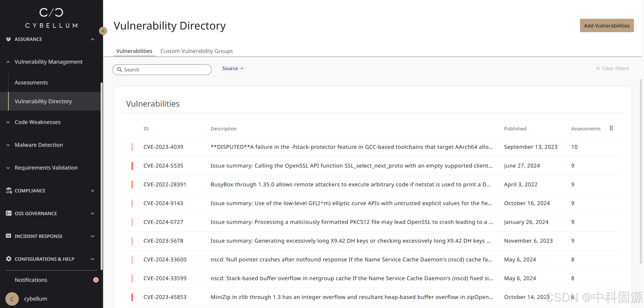Viewport: 644px width, 308px height.
Task: Open Notifications in the sidebar
Action: [31, 280]
